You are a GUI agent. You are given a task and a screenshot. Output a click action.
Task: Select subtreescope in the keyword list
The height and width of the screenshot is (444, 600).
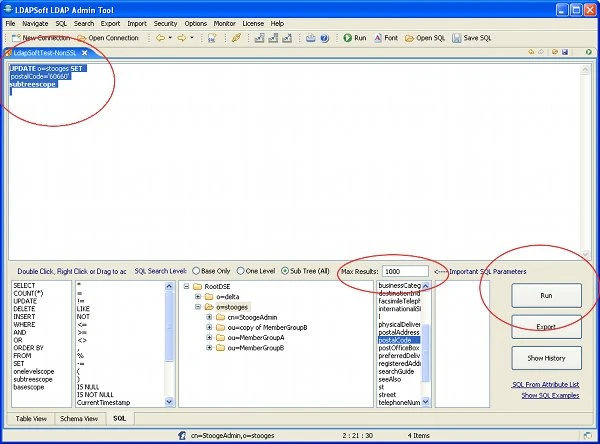click(33, 379)
